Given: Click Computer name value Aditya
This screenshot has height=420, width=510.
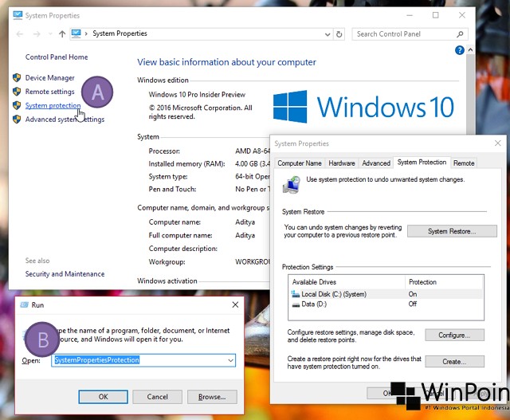Looking at the screenshot, I should 245,222.
